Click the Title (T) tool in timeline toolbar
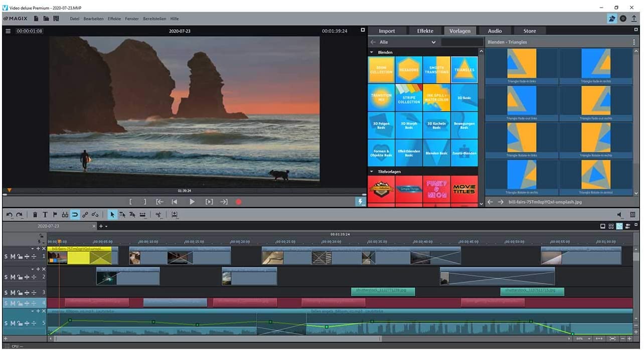This screenshot has width=644, height=351. [45, 215]
